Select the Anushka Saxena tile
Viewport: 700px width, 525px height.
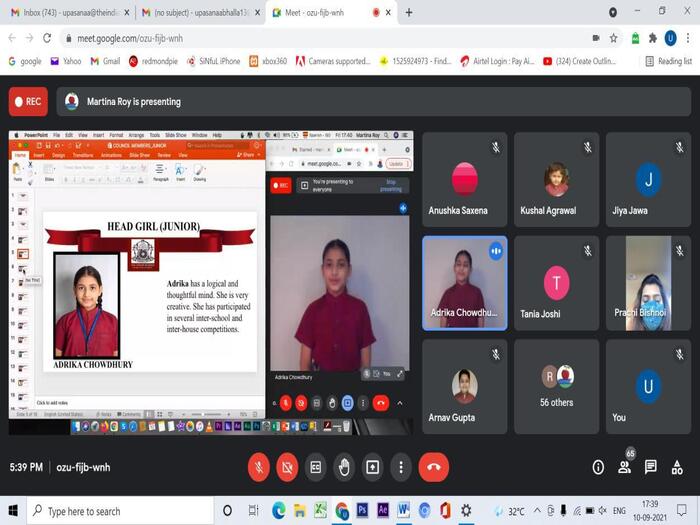coord(464,179)
